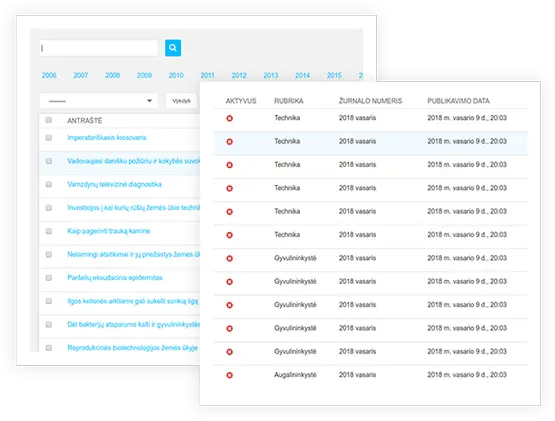
Task: Check the Investicijos į kai kurių row
Action: [49, 207]
